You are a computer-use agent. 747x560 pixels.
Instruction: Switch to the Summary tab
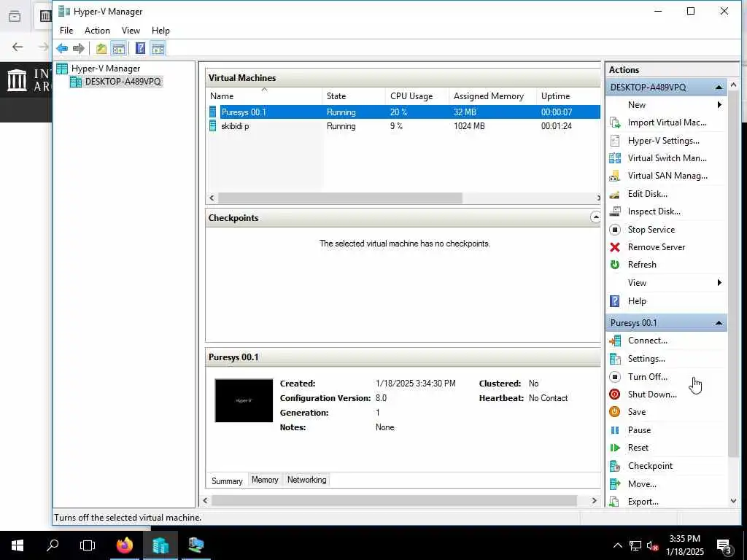(x=227, y=481)
